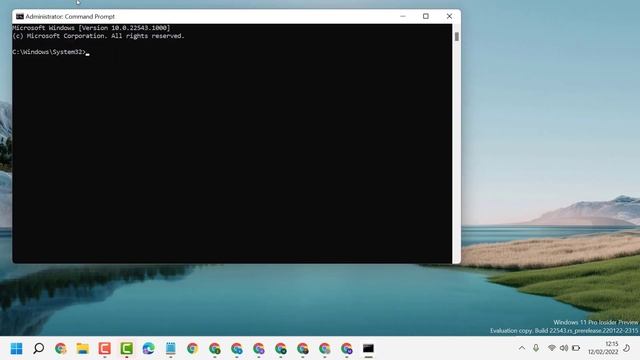Open the Windows Start menu
The image size is (640, 360).
tap(16, 349)
